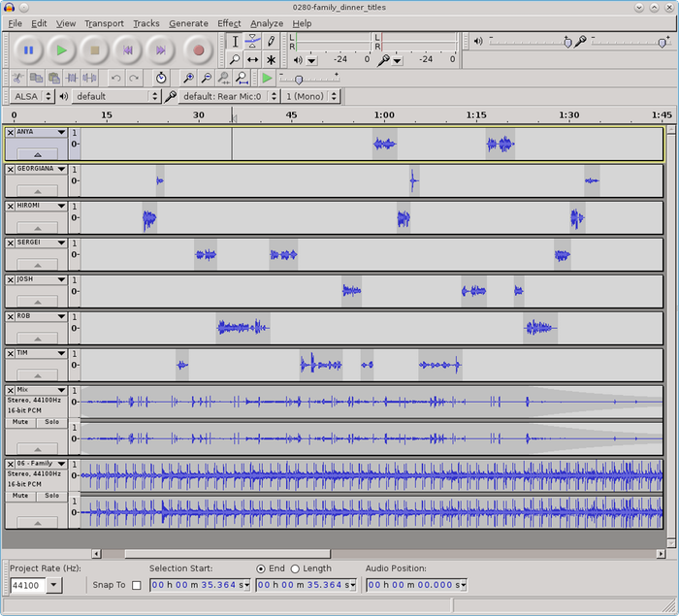Image resolution: width=679 pixels, height=616 pixels.
Task: Stop playback with the Stop button
Action: [95, 50]
